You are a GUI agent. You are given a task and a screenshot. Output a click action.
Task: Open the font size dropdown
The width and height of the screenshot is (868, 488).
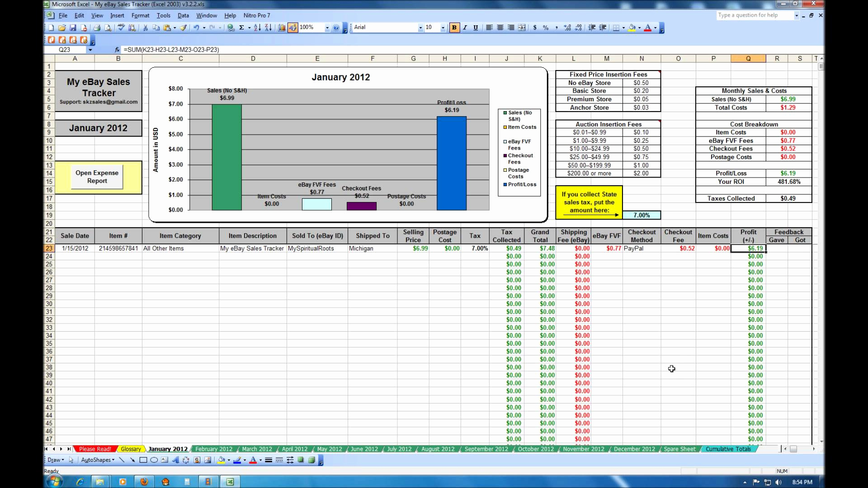click(442, 28)
